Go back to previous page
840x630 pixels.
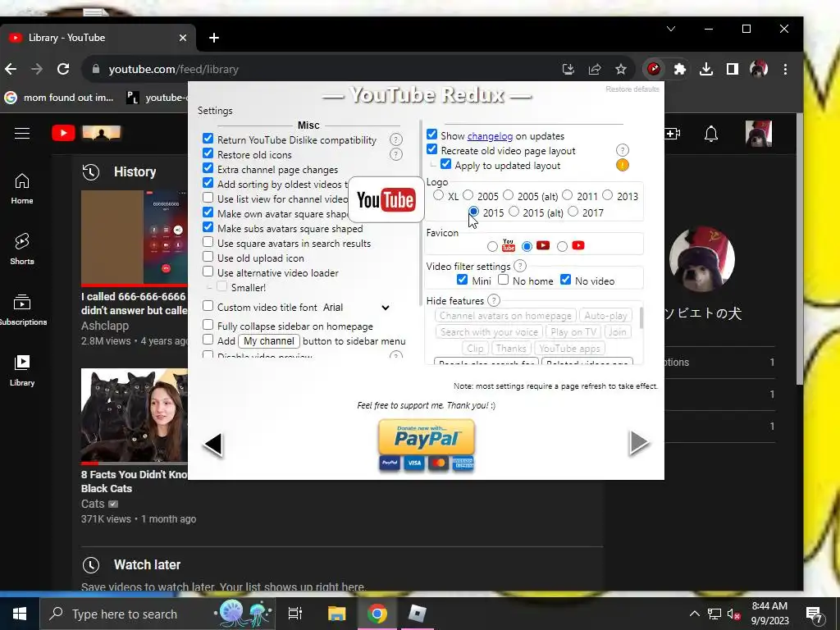11,69
